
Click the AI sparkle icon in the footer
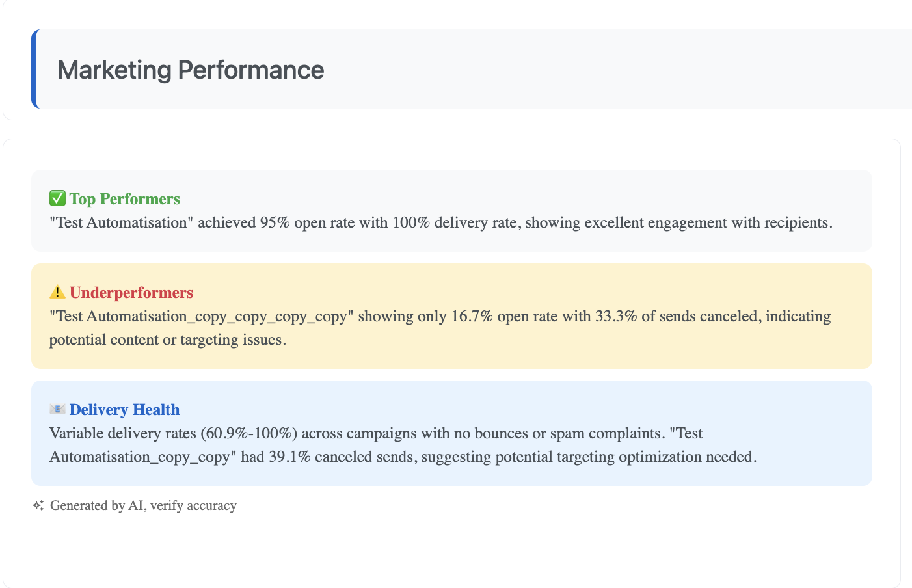click(x=38, y=505)
